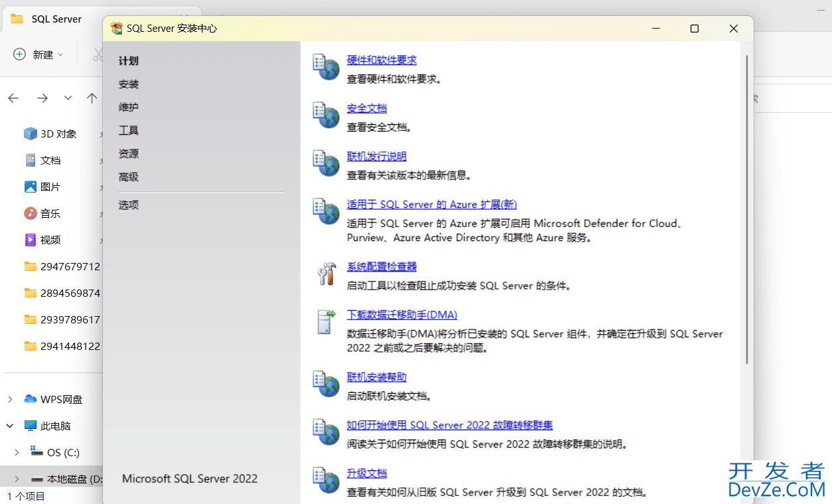Viewport: 832px width, 504px height.
Task: Click the 音乐 music icon in Explorer sidebar
Action: (30, 213)
